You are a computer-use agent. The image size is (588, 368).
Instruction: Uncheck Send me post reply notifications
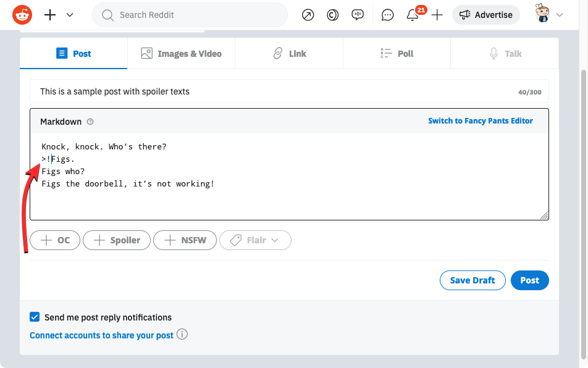(x=35, y=317)
